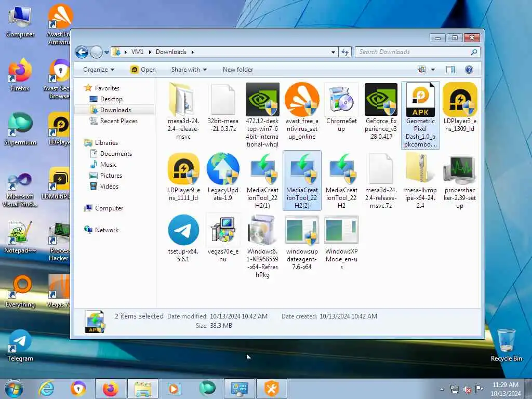The height and width of the screenshot is (399, 532).
Task: Select the Telegram desktop shortcut
Action: pyautogui.click(x=20, y=345)
